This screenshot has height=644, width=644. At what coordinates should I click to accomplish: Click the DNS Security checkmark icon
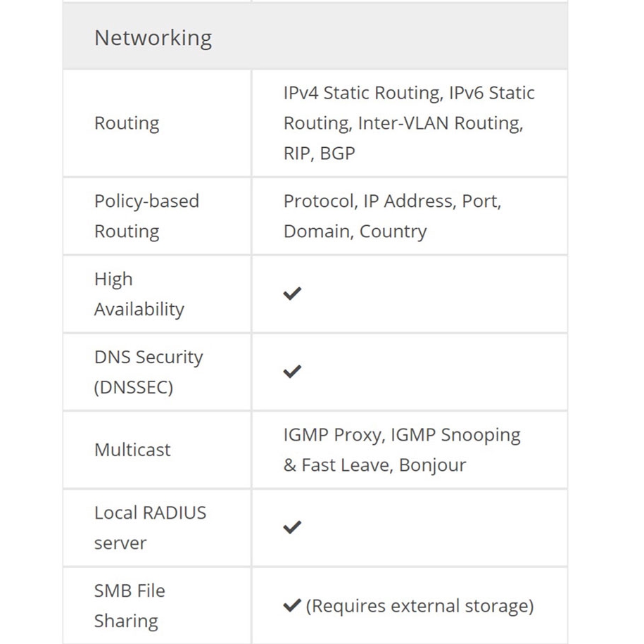pos(292,372)
